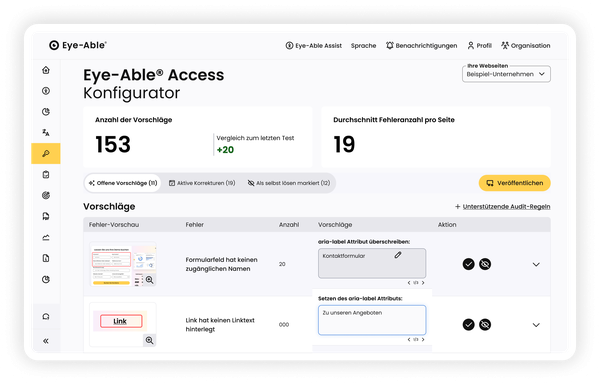Screen dimensions: 600x383
Task: Switch to Aktive Korrekturen (19) tab
Action: pos(202,183)
